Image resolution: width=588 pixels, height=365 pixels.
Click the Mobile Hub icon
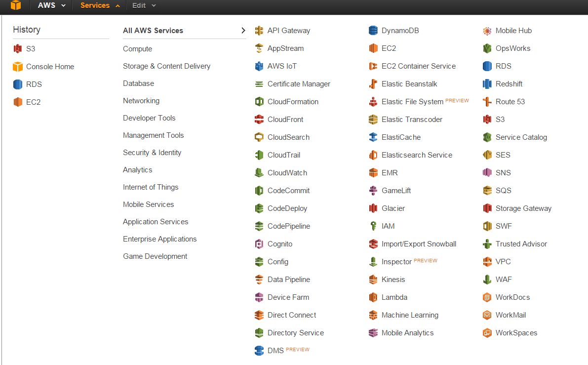tap(487, 31)
